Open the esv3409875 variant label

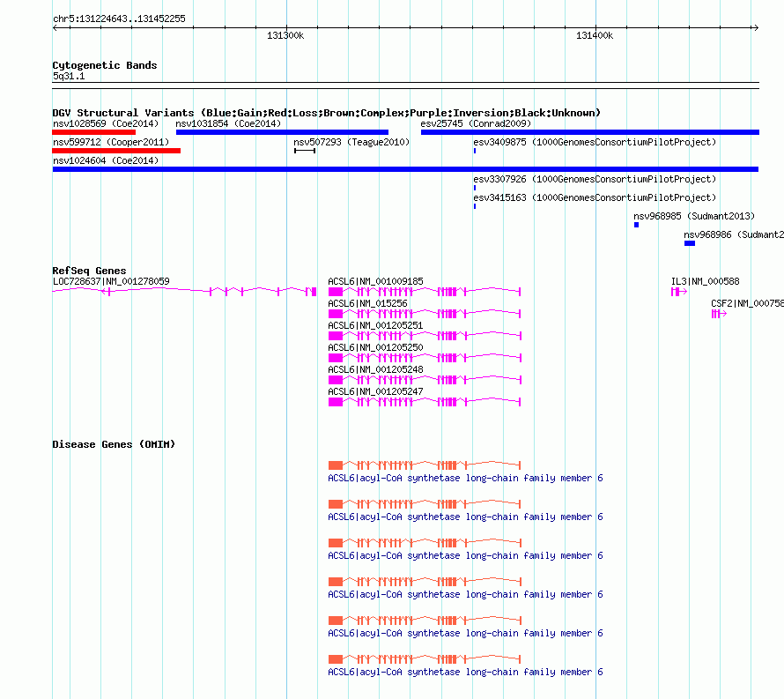pyautogui.click(x=595, y=142)
